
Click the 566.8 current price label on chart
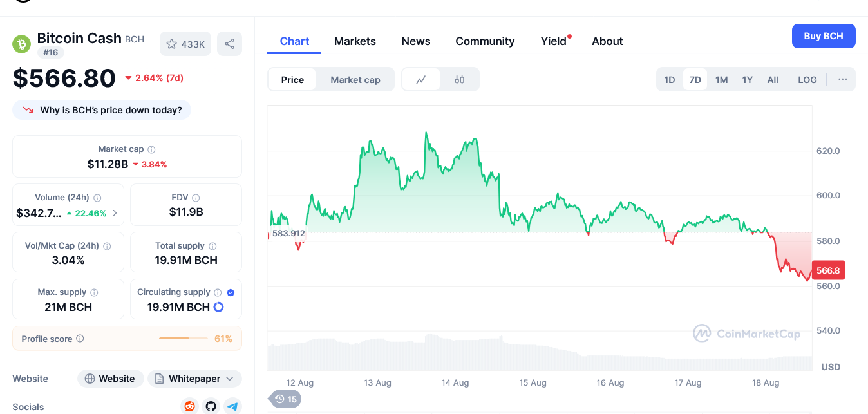(828, 270)
